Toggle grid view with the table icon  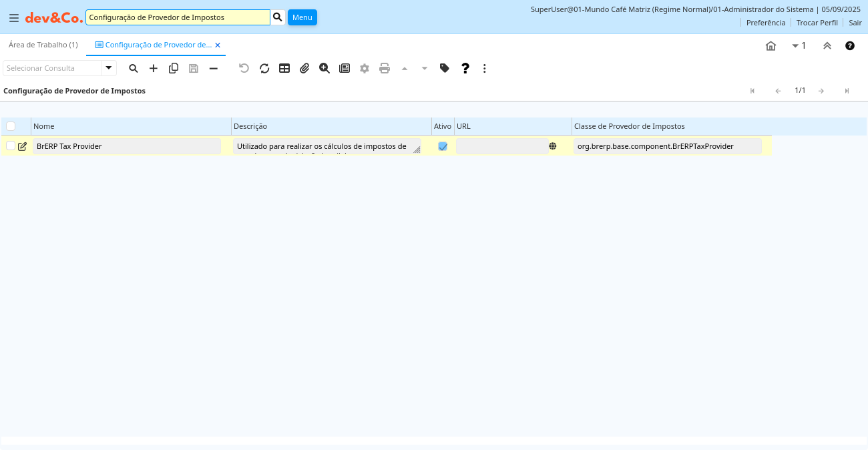tap(284, 68)
